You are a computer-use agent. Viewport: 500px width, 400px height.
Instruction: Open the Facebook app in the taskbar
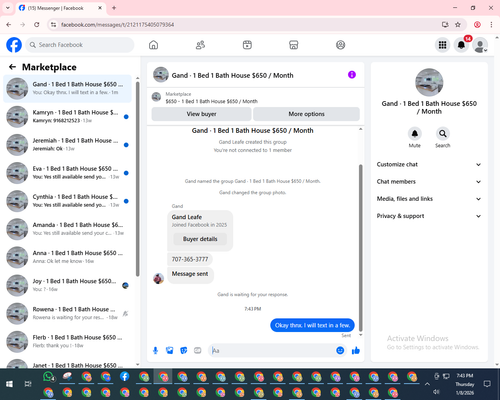[x=125, y=377]
